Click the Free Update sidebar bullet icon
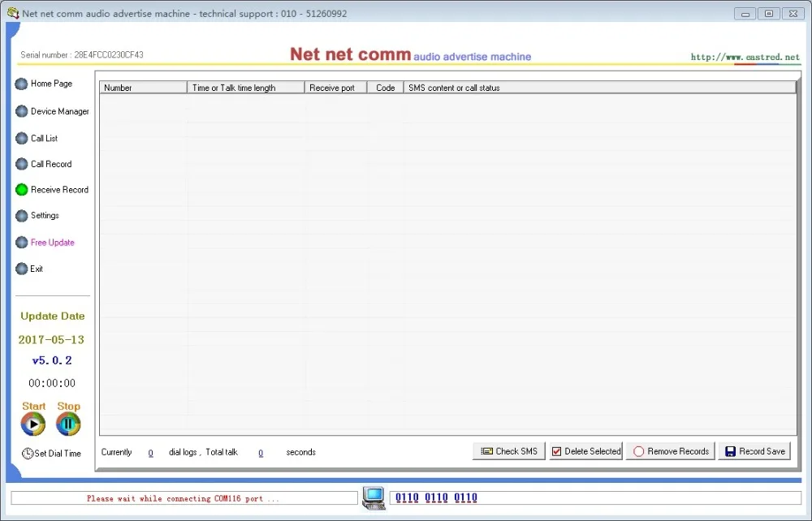The width and height of the screenshot is (812, 521). [21, 242]
